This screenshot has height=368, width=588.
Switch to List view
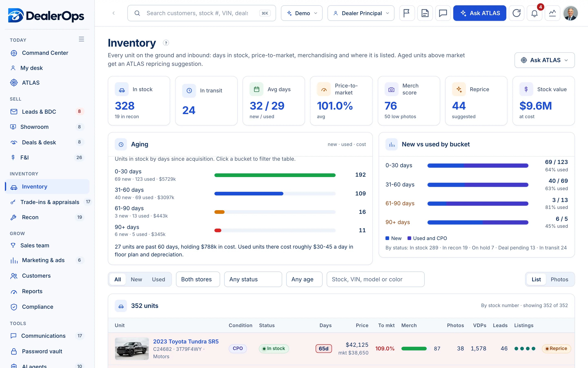(x=536, y=279)
